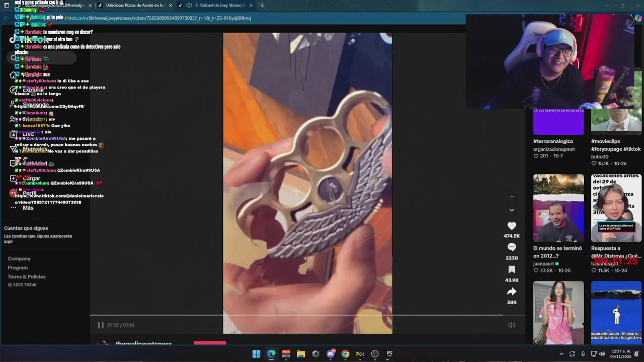Open the Company footer link
This screenshot has height=362, width=644.
(19, 258)
